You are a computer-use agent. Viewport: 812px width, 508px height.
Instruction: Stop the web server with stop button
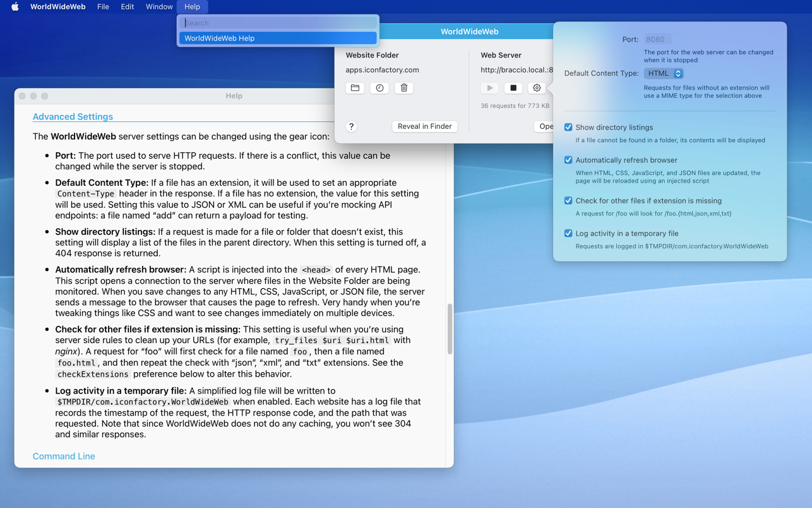(513, 88)
